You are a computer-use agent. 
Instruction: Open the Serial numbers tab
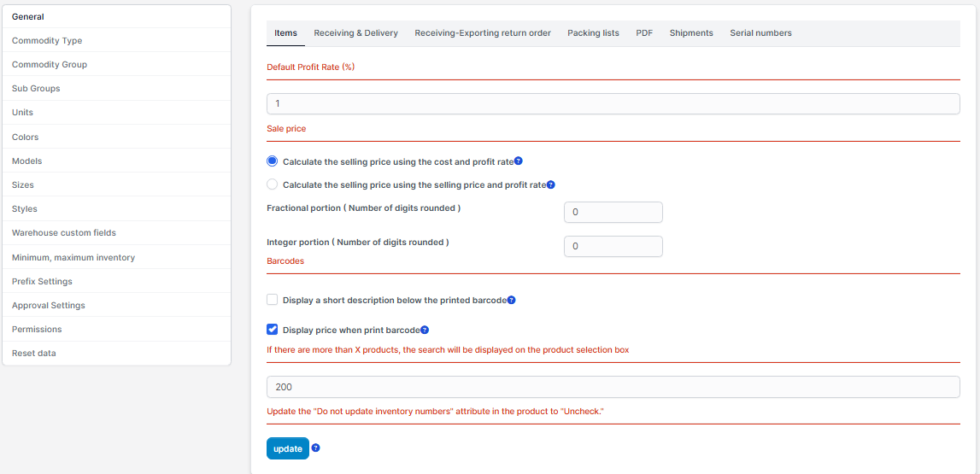(760, 33)
